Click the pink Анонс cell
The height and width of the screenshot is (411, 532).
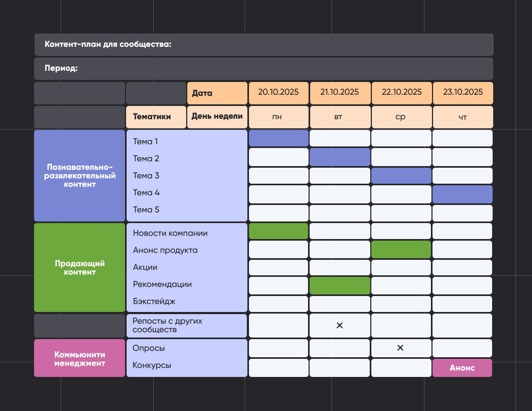click(462, 368)
